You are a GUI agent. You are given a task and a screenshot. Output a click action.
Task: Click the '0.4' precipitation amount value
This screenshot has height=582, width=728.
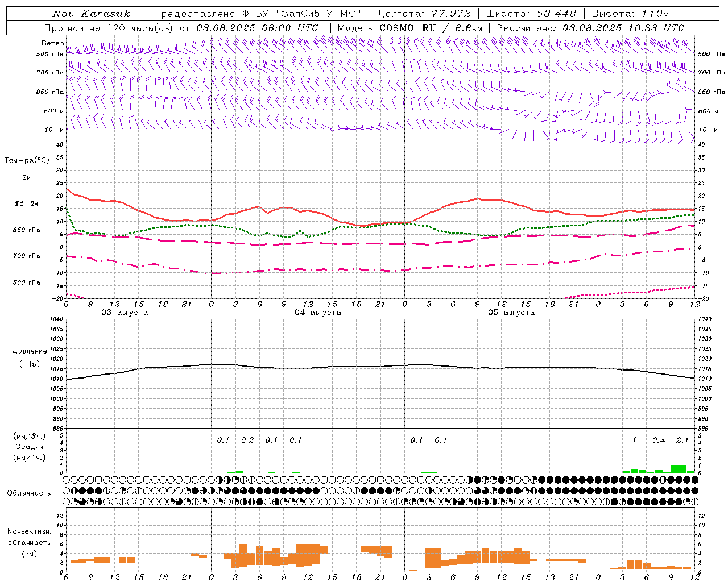pyautogui.click(x=659, y=440)
